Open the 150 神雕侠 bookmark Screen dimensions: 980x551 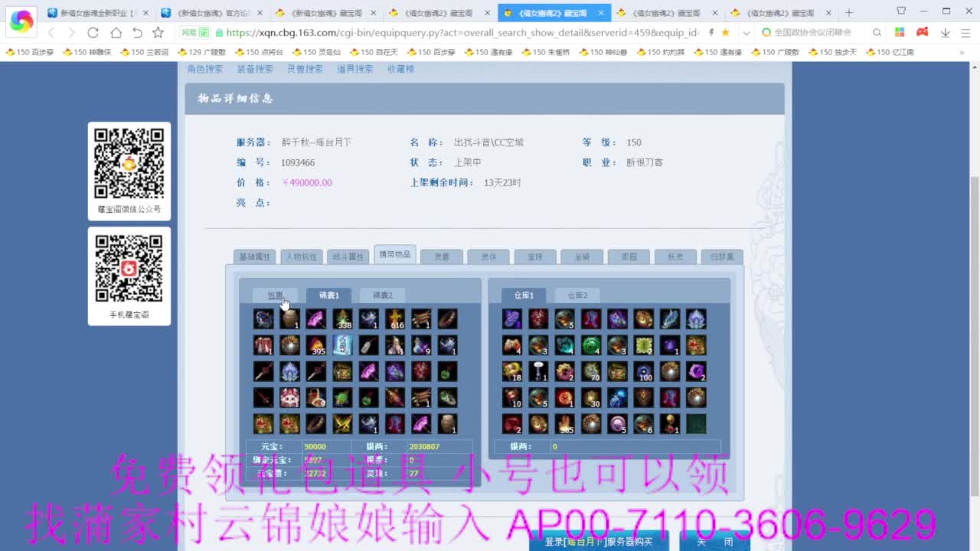(x=87, y=52)
